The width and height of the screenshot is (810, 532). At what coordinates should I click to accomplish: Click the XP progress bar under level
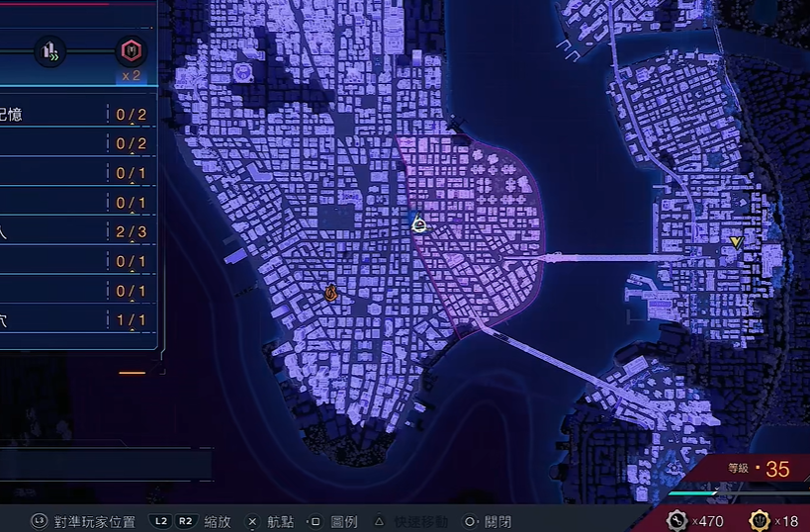click(x=739, y=493)
